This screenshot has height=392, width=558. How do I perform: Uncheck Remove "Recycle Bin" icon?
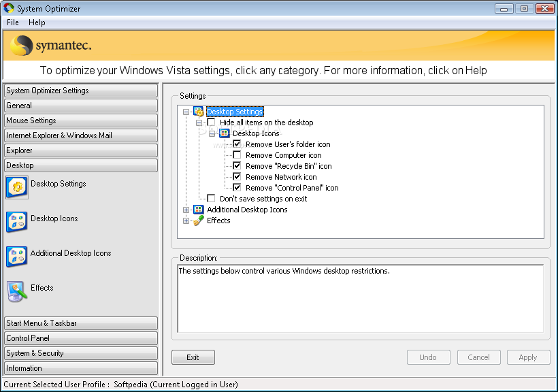(237, 166)
